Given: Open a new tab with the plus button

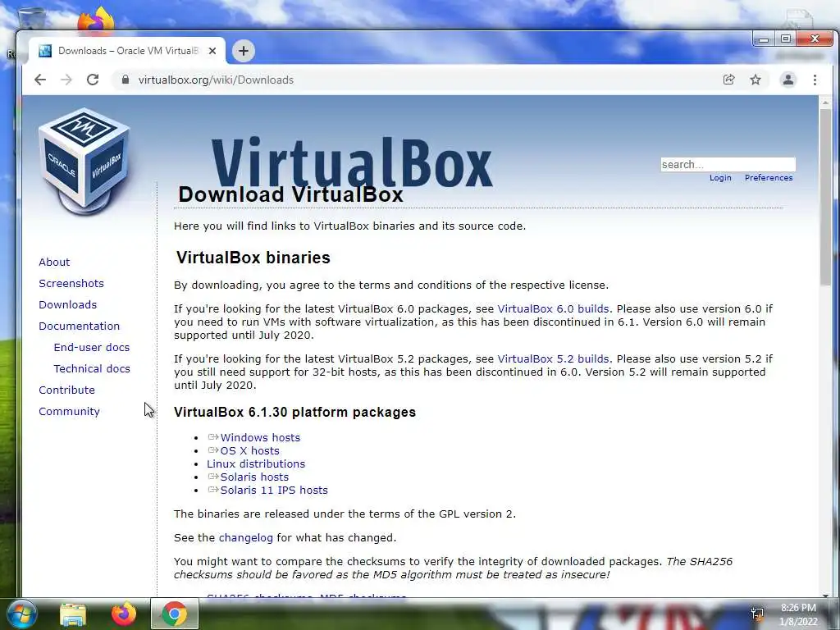Looking at the screenshot, I should coord(243,51).
